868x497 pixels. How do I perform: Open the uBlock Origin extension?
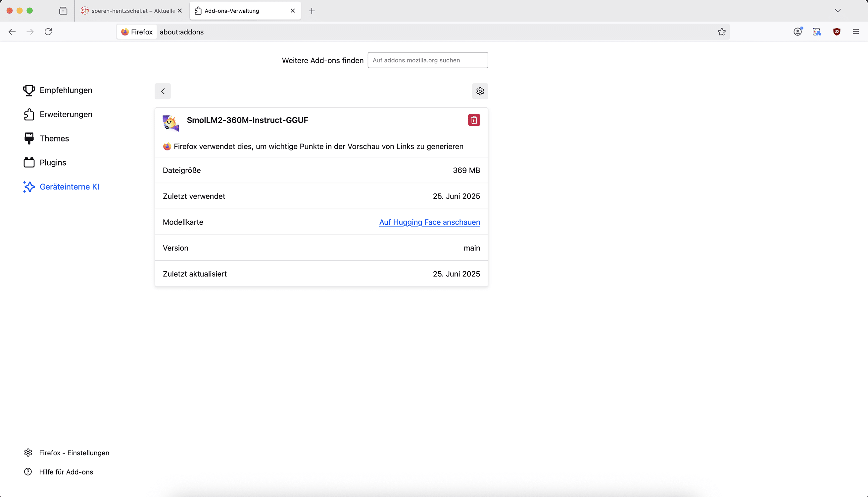click(x=836, y=32)
